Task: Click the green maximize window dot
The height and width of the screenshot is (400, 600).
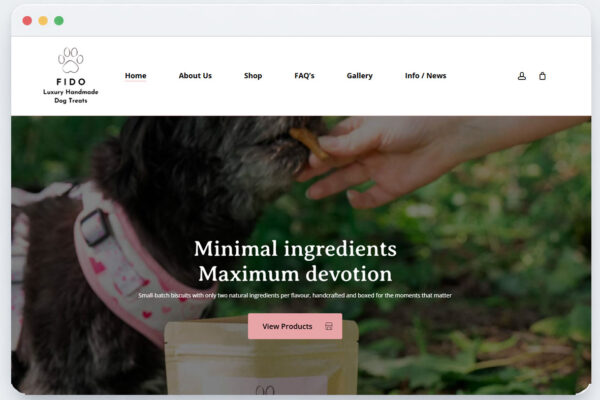Action: click(59, 20)
